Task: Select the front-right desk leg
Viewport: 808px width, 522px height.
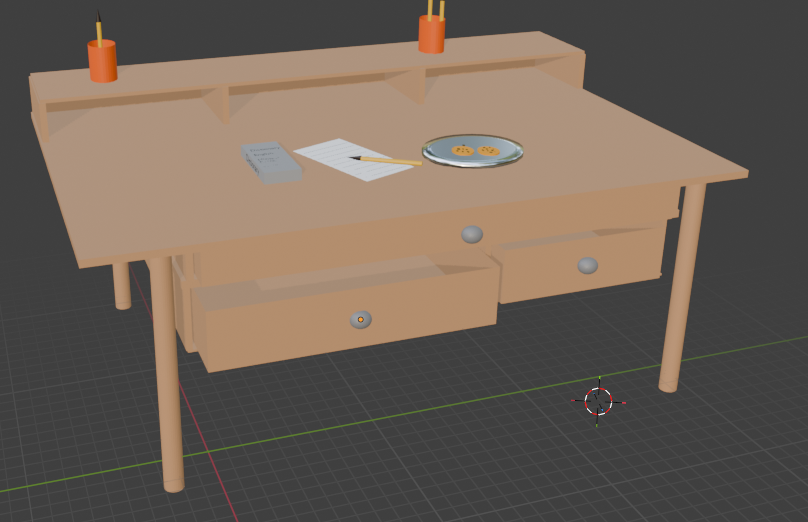Action: point(681,287)
